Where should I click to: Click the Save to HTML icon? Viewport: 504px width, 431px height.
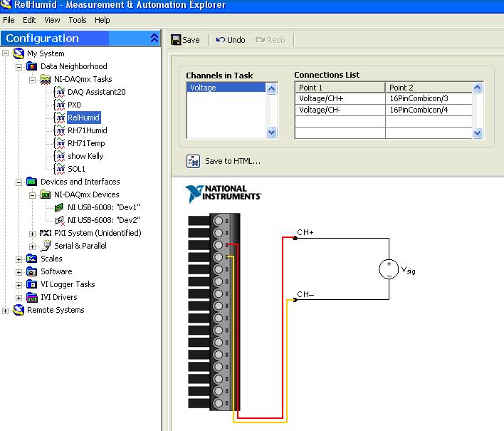click(193, 161)
